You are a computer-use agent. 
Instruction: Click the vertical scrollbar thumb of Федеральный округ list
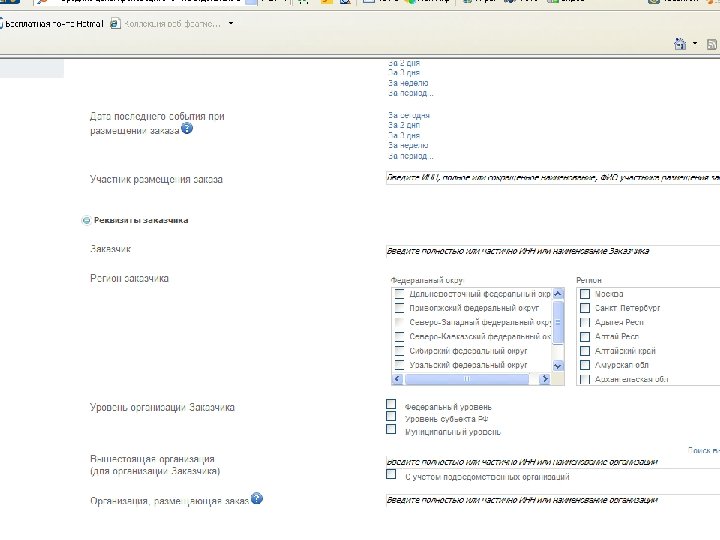click(x=558, y=322)
